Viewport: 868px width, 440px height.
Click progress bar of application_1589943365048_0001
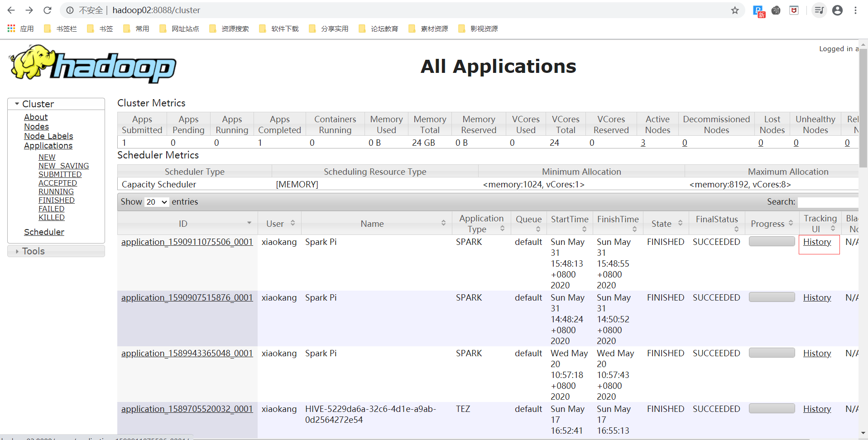[772, 353]
